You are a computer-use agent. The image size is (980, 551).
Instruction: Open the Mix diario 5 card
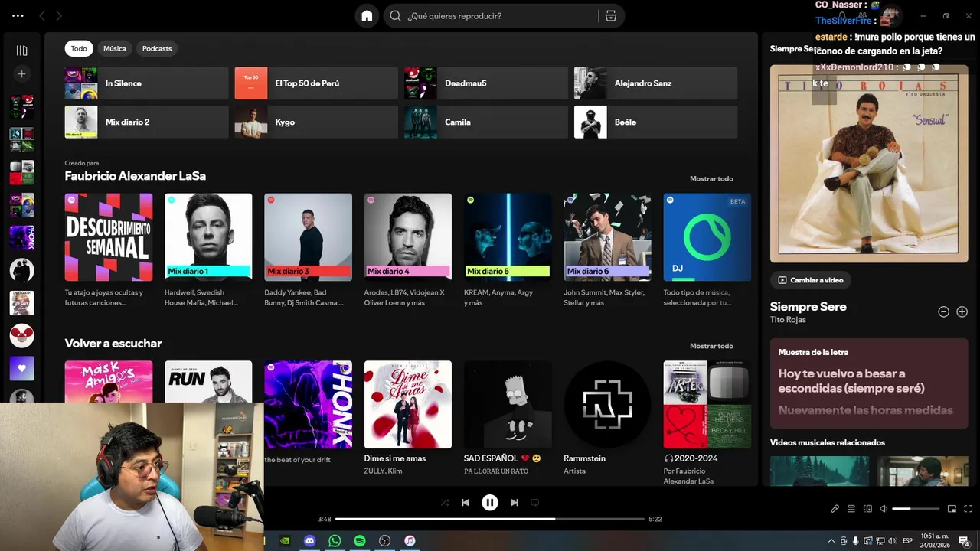click(508, 249)
